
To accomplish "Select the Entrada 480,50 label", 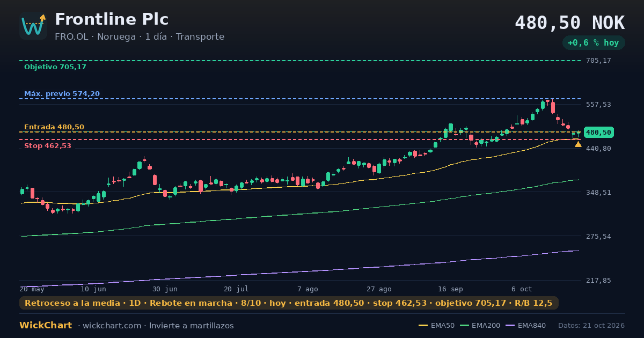I will click(54, 127).
